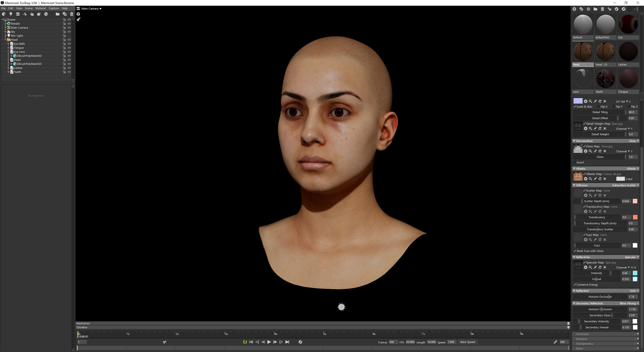The width and height of the screenshot is (644, 352).
Task: Disable the Conserve Energy checkbox
Action: coord(575,285)
